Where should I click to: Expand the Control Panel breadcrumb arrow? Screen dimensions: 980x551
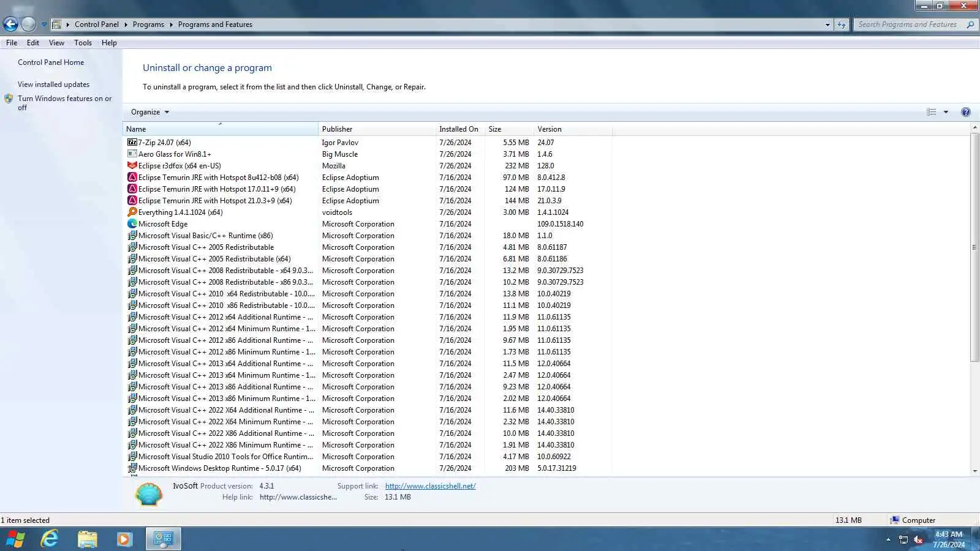126,24
